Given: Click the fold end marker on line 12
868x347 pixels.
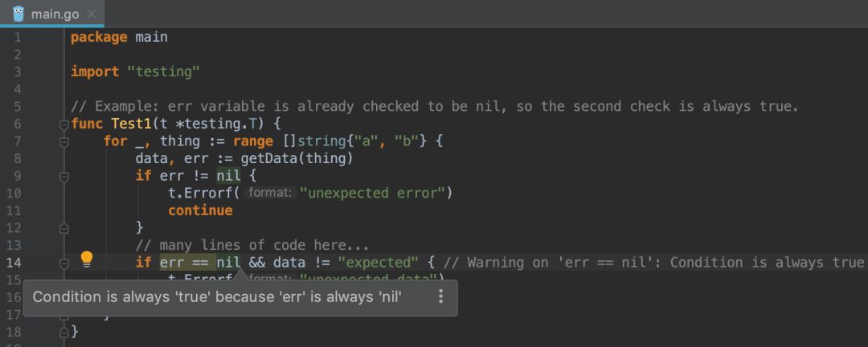Looking at the screenshot, I should click(63, 228).
